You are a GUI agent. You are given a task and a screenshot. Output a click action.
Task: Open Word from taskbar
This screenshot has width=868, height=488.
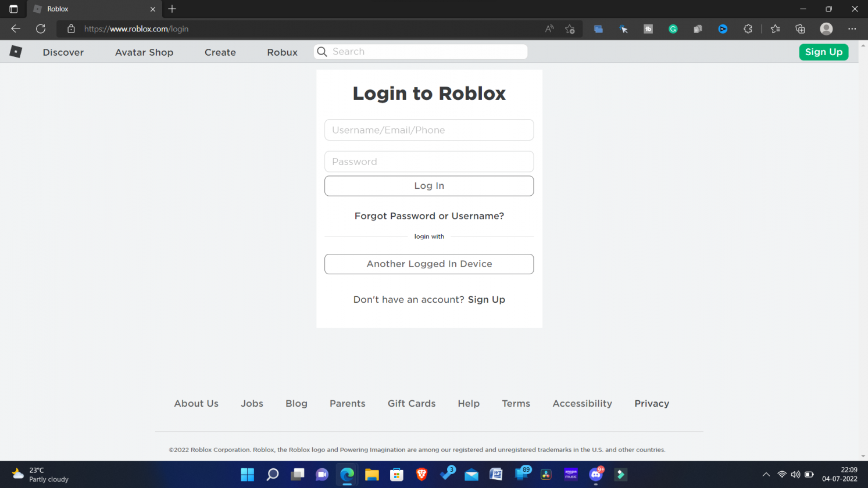pyautogui.click(x=496, y=475)
